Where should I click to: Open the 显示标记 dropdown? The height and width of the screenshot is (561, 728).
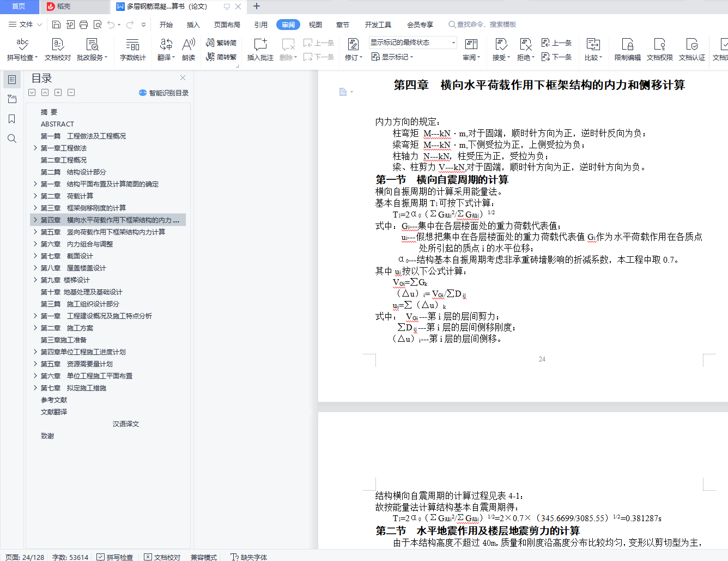click(x=392, y=57)
